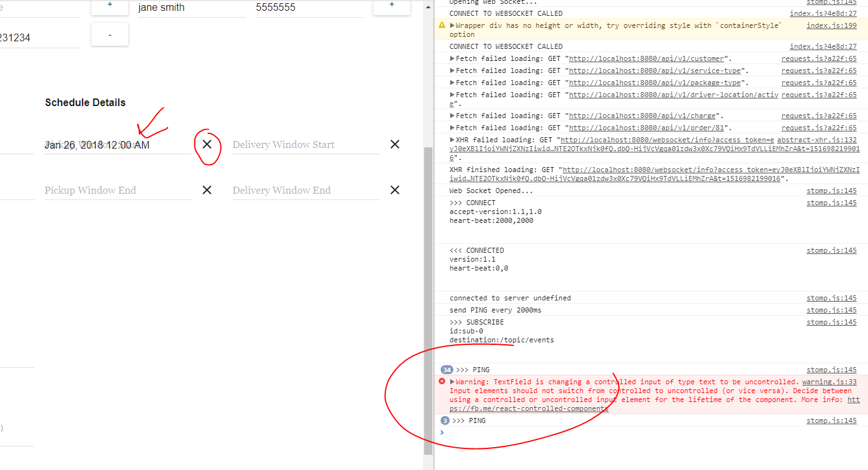
Task: Click the page vertical scrollbar thumb
Action: 428,301
